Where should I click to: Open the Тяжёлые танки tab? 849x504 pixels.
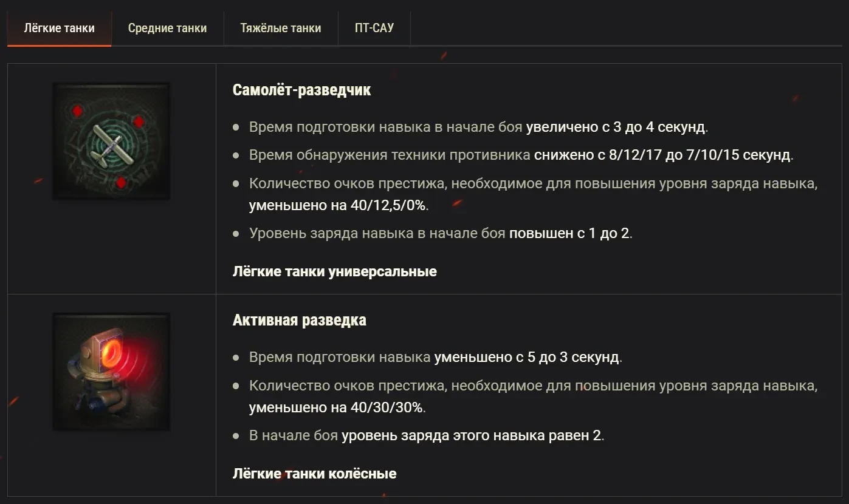280,28
